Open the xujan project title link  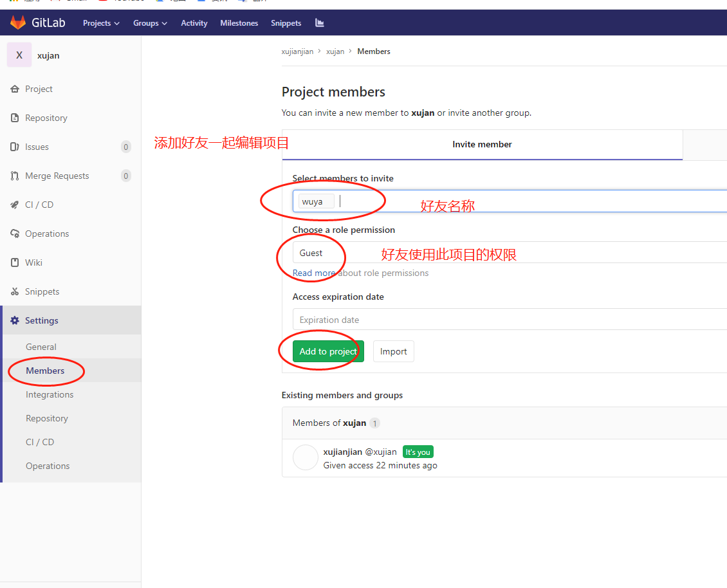point(48,55)
